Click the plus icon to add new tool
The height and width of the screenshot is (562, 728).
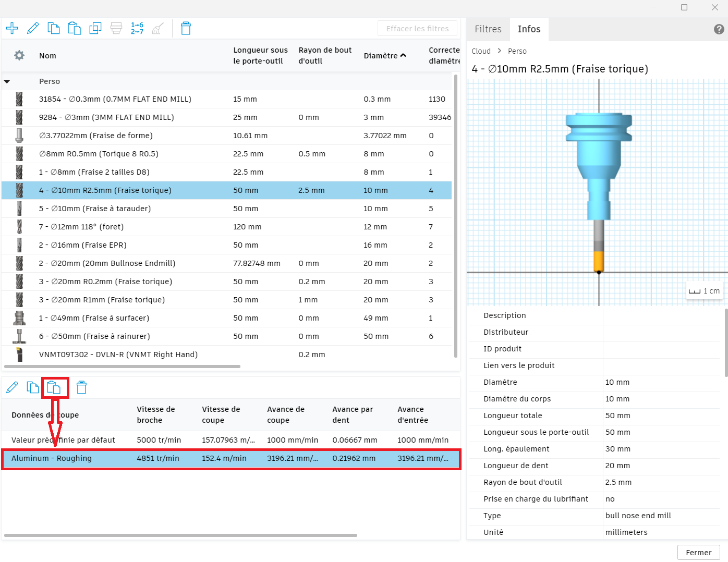[12, 28]
